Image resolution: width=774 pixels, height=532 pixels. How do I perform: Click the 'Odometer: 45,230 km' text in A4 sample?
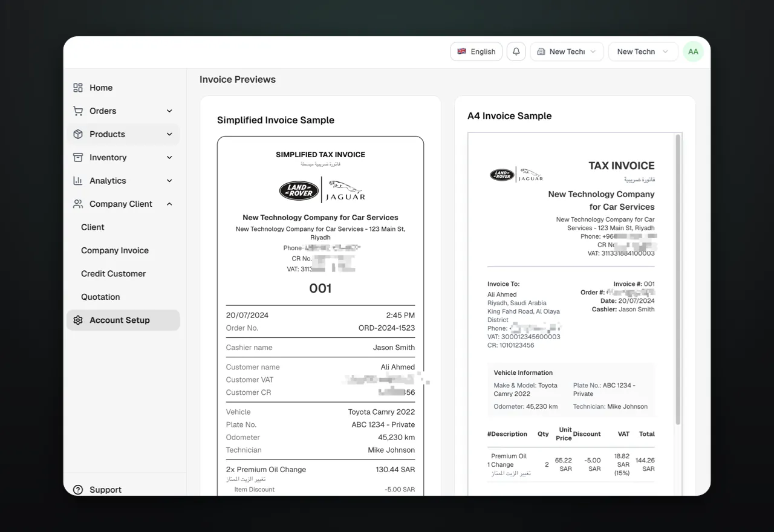[525, 407]
